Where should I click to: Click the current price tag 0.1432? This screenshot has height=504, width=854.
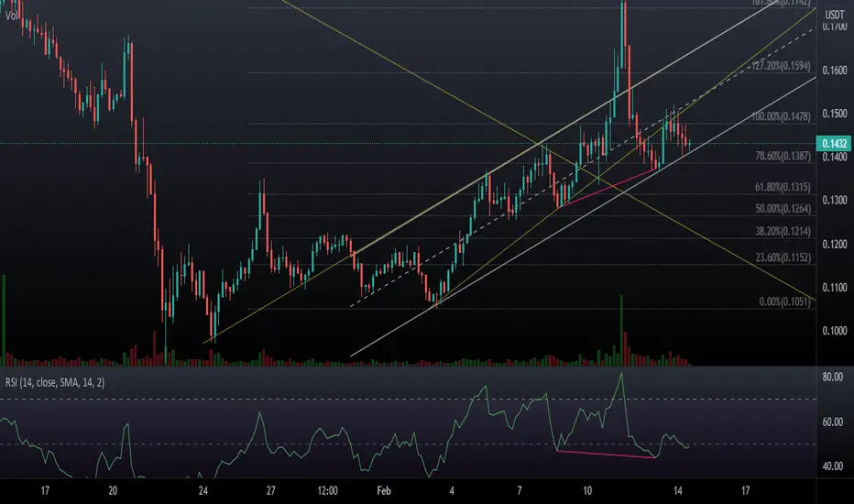click(834, 143)
